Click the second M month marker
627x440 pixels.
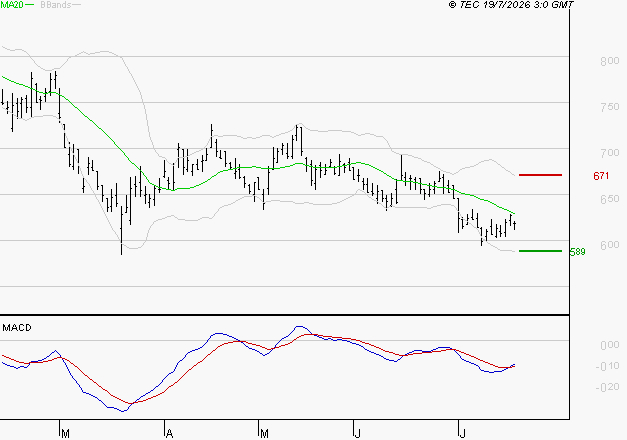264,434
